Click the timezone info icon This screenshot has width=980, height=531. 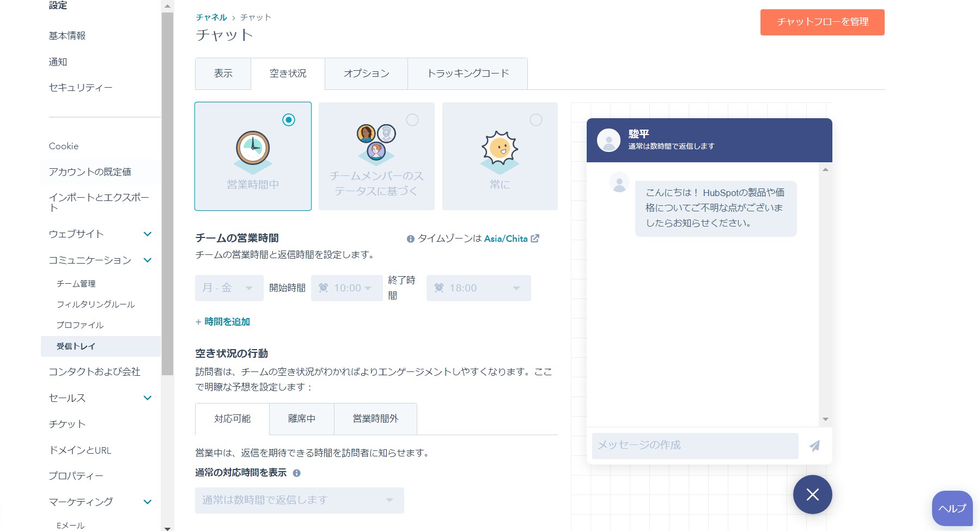click(x=411, y=239)
